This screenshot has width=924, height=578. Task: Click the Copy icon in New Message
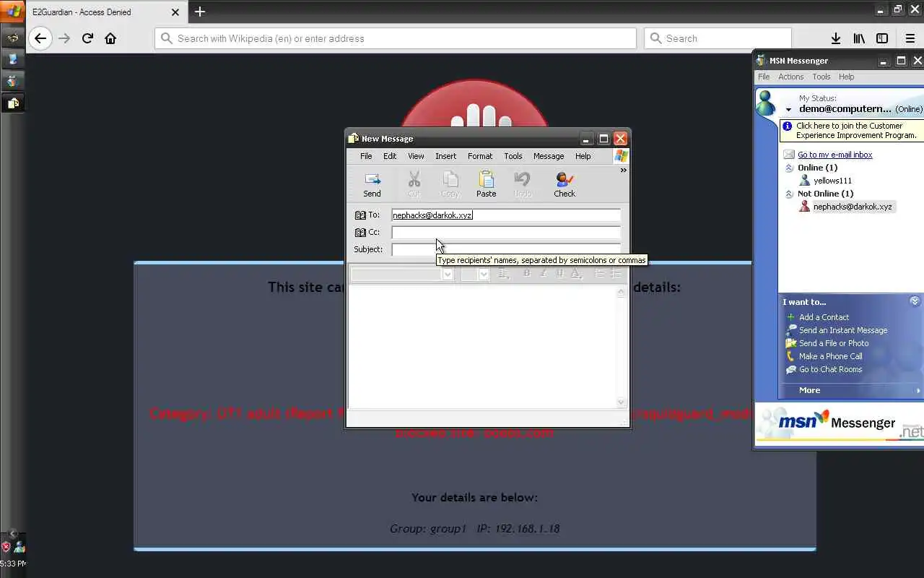pyautogui.click(x=450, y=184)
